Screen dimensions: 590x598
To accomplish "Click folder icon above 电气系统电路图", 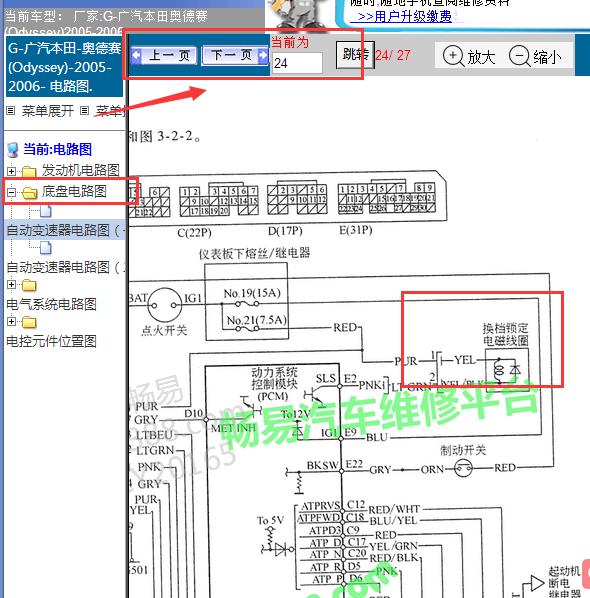I will tap(29, 285).
